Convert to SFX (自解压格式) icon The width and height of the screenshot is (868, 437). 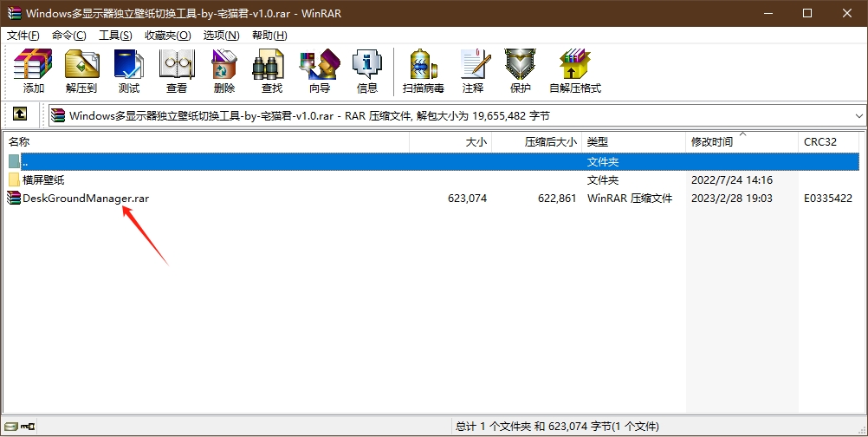(575, 71)
